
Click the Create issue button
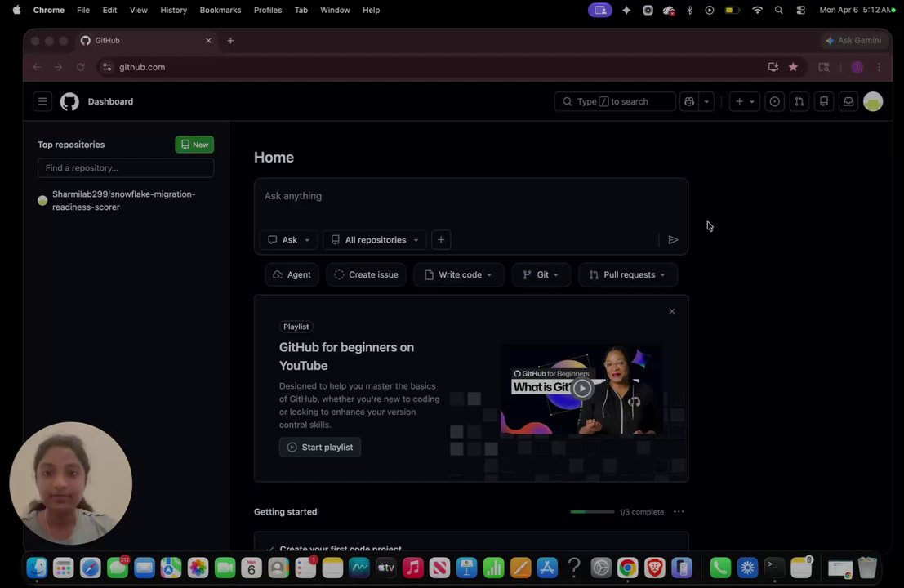tap(366, 275)
